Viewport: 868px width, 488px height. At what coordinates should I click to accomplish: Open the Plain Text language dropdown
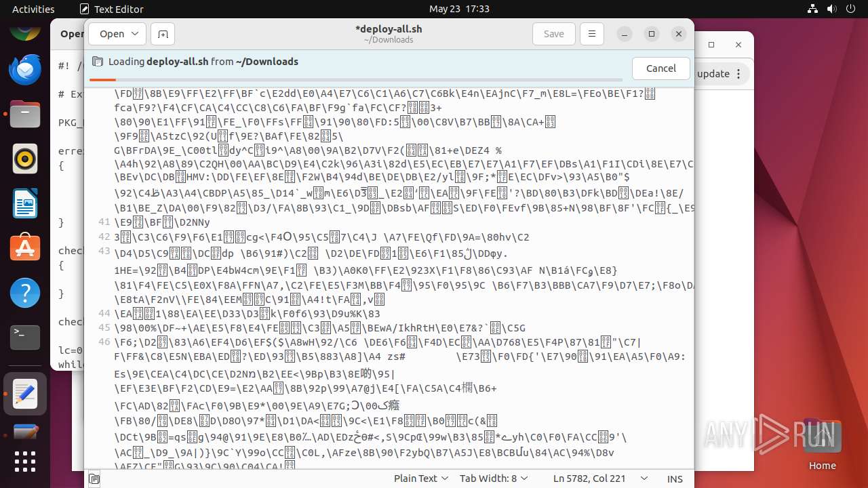421,479
